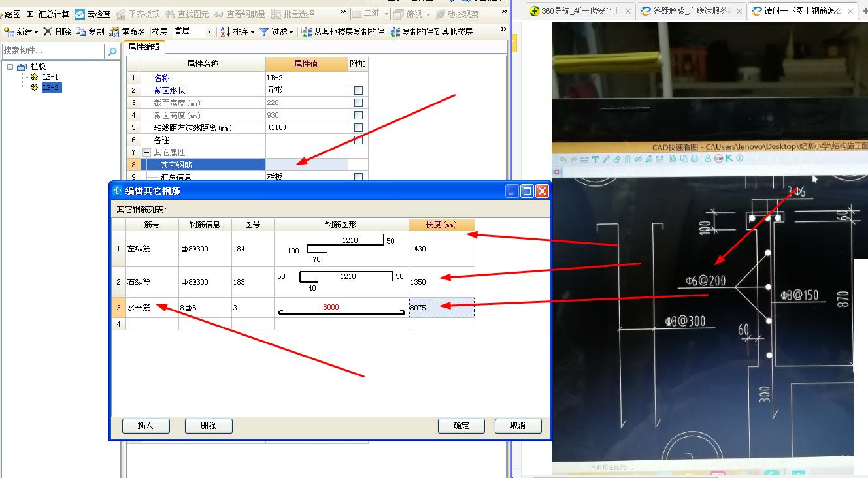Click 名称 property value LB-2

click(307, 78)
